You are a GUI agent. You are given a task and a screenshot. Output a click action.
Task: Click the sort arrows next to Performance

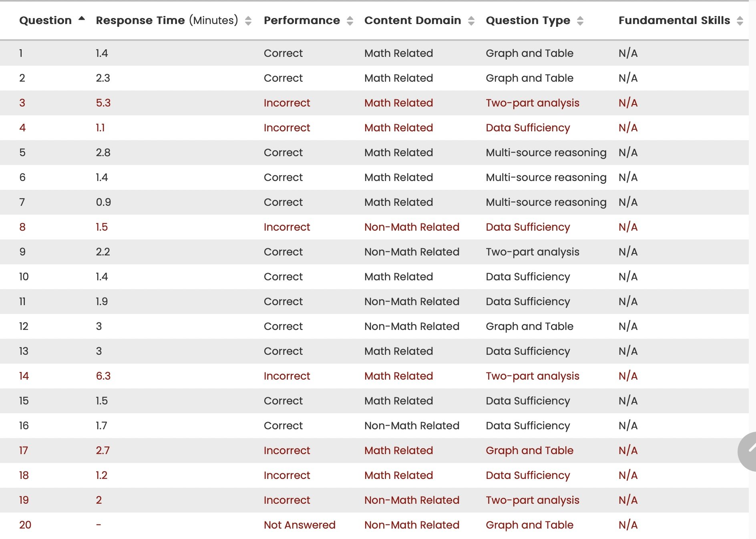[x=350, y=21]
